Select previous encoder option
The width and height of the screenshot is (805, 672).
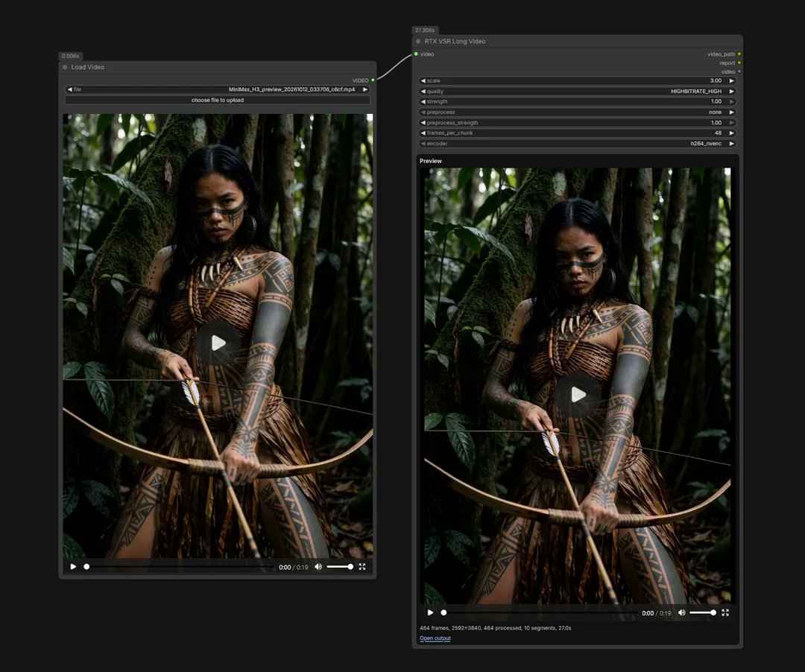(423, 144)
